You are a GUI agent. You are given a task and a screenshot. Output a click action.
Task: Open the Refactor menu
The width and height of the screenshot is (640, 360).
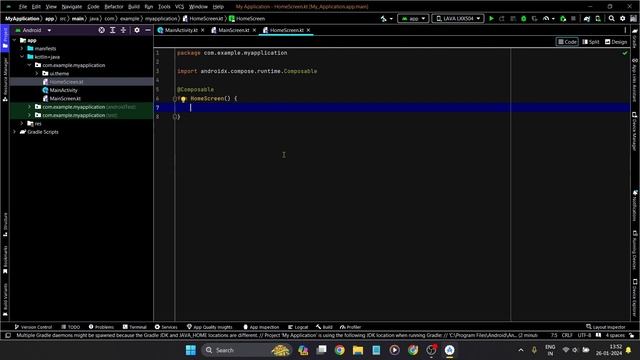click(113, 7)
